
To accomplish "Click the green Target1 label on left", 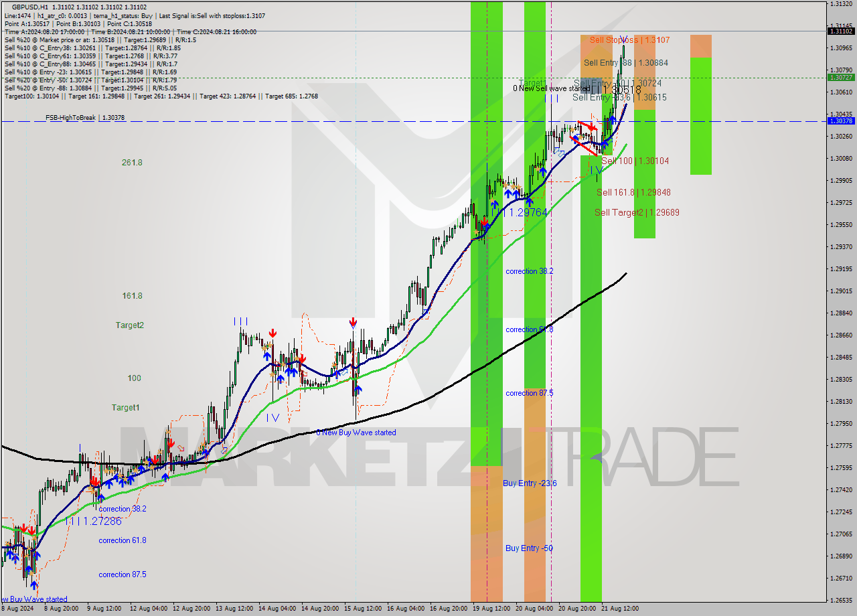I will click(x=125, y=407).
